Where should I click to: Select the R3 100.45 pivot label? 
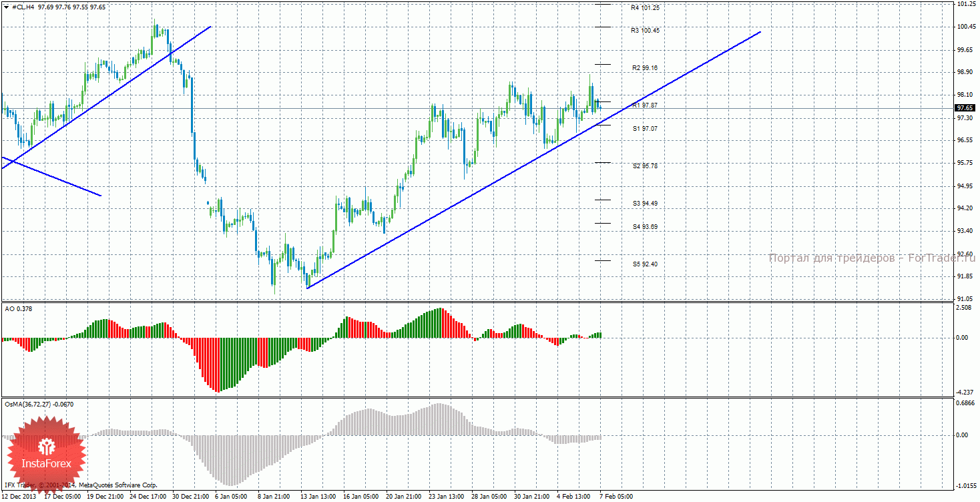(646, 31)
